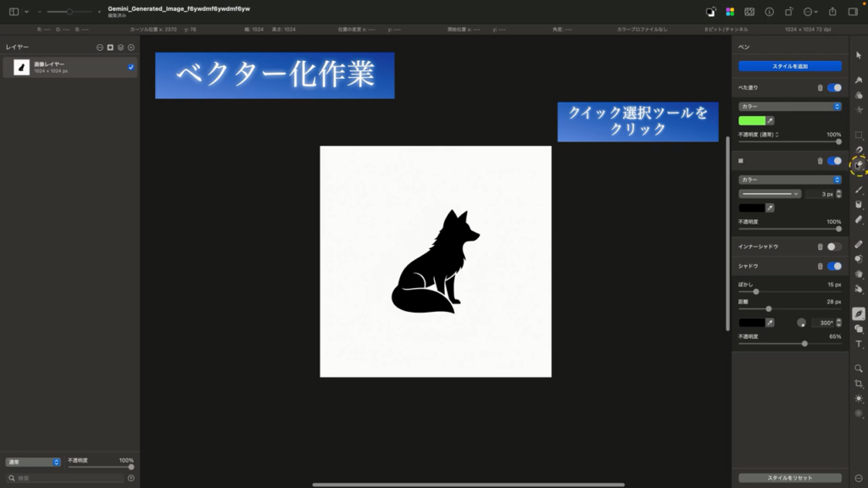Select the Pen tool in the toolbar

(x=859, y=313)
